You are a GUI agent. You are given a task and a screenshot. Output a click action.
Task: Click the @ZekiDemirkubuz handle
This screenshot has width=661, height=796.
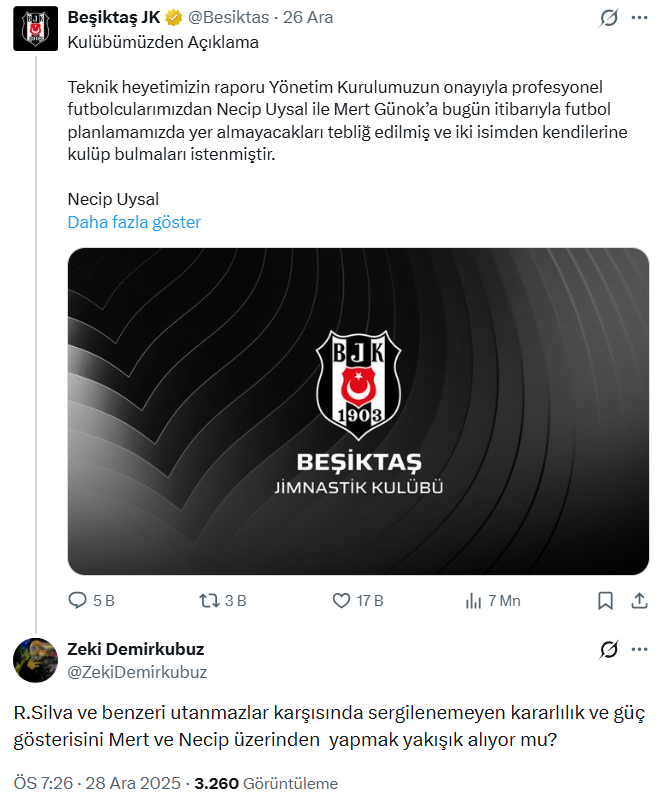point(137,672)
